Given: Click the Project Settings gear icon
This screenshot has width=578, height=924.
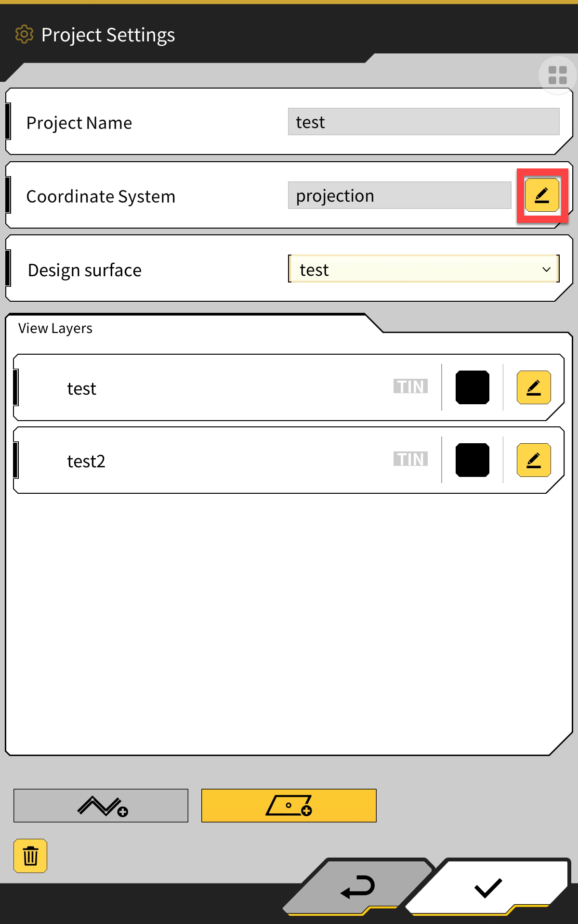Looking at the screenshot, I should click(24, 35).
